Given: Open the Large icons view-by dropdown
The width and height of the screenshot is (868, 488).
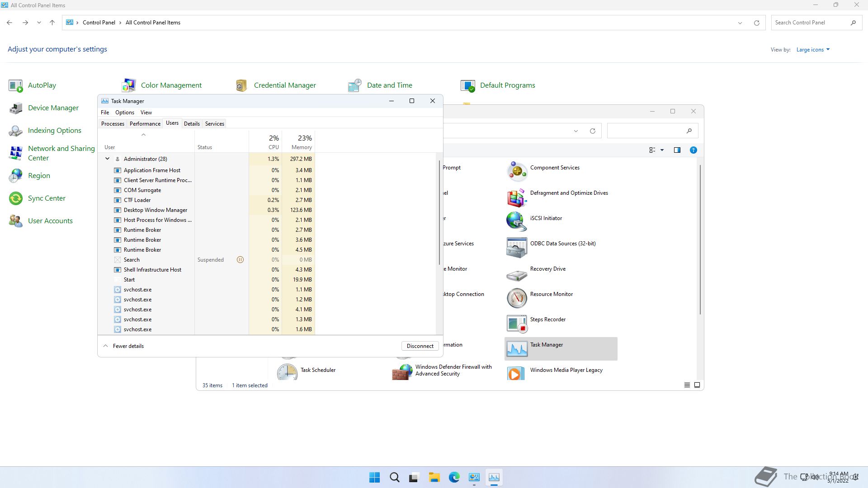Looking at the screenshot, I should point(813,50).
